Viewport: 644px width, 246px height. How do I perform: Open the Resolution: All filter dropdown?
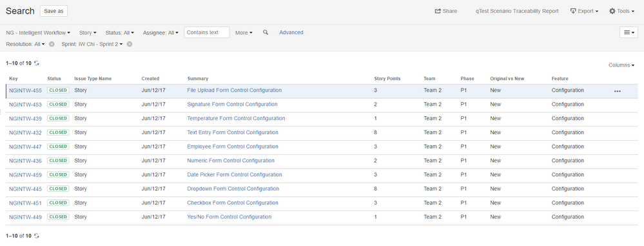pos(26,44)
